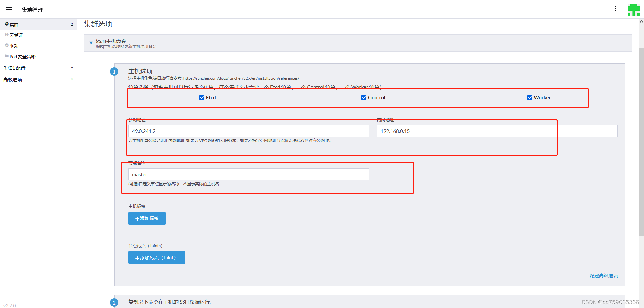
Task: Expand the 高级选项 sidebar section
Action: 38,79
